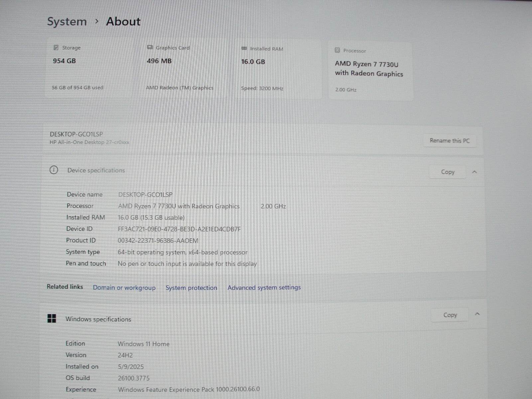Copy the Windows specifications
The image size is (532, 399).
click(450, 315)
